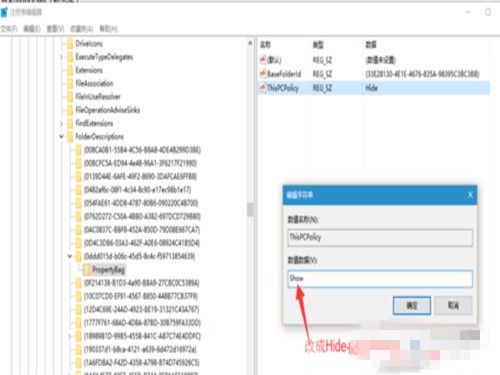Viewport: 500px width, 375px height.
Task: Click the string icon beside (默认) value
Action: (x=263, y=60)
